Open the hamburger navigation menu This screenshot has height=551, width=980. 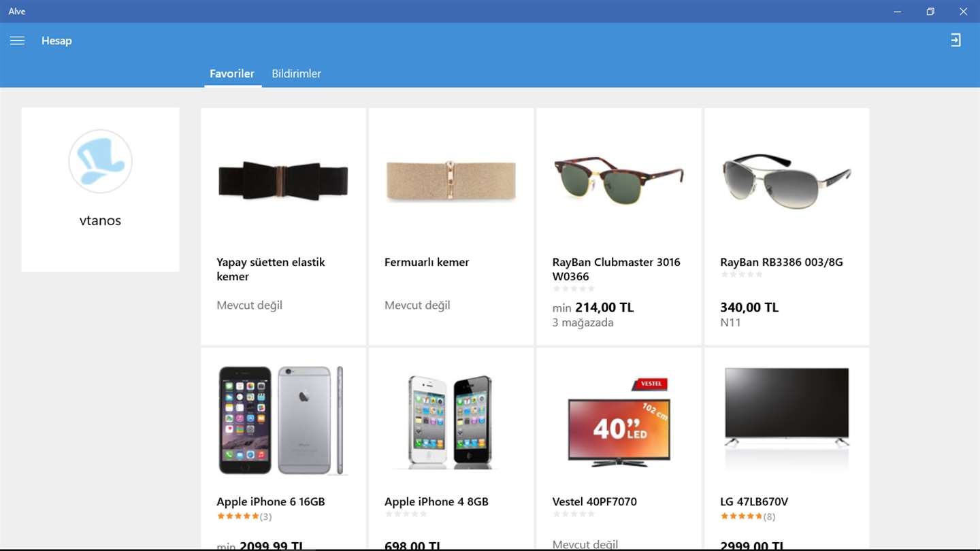click(x=17, y=41)
